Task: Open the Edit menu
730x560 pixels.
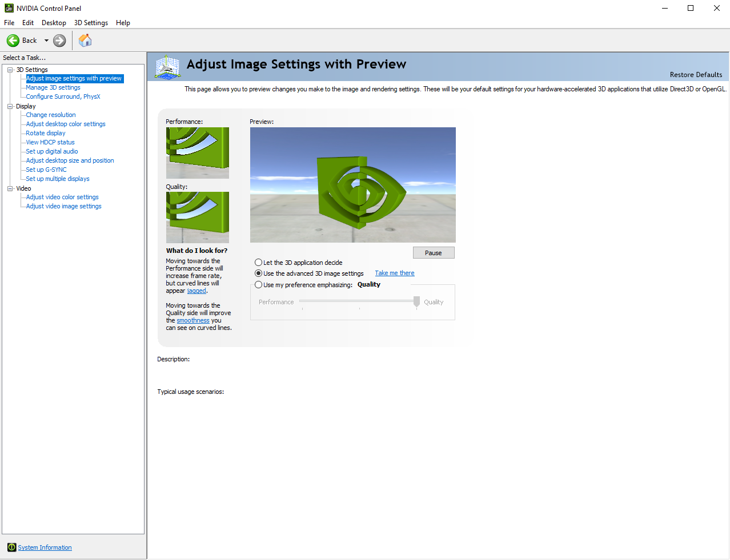Action: click(28, 23)
